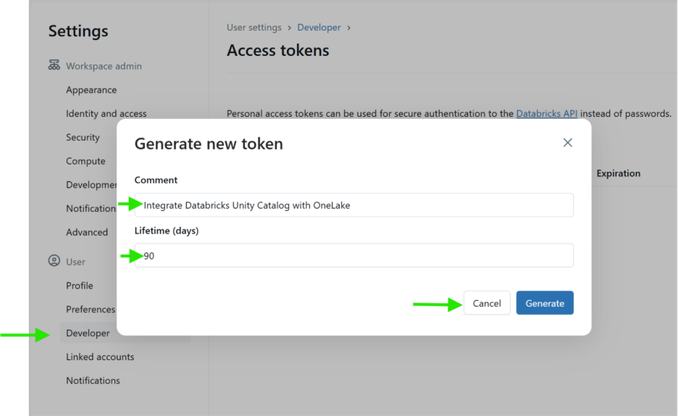678x416 pixels.
Task: Click the User section icon
Action: pyautogui.click(x=54, y=262)
